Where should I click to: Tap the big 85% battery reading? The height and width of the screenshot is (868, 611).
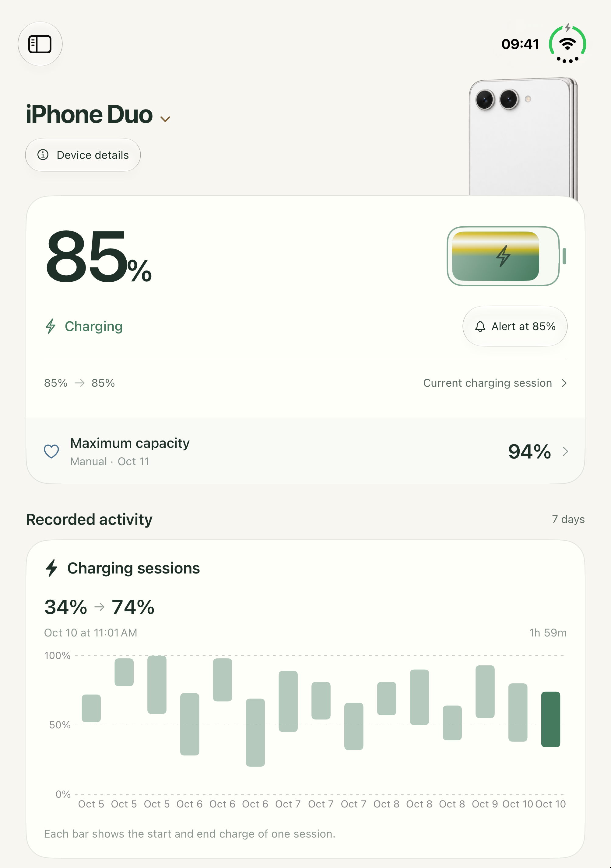(x=98, y=257)
